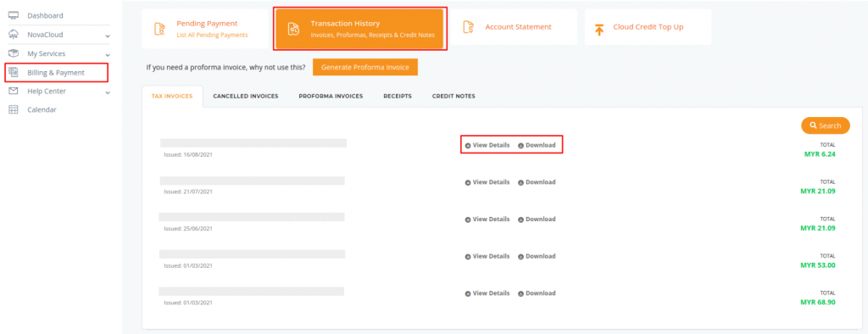Switch to the Cancelled Invoices tab
The image size is (868, 334).
[x=246, y=96]
